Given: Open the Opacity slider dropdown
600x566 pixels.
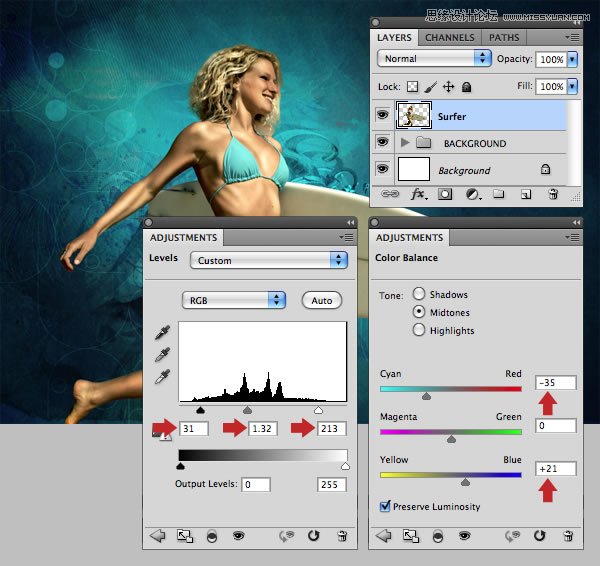Looking at the screenshot, I should click(572, 59).
